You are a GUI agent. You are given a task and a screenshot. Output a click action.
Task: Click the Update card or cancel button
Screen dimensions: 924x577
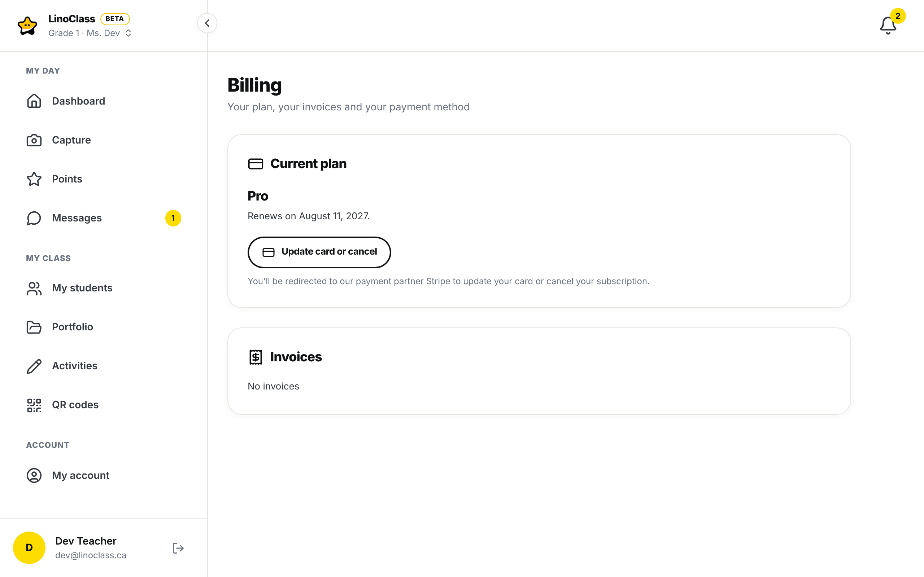tap(319, 252)
